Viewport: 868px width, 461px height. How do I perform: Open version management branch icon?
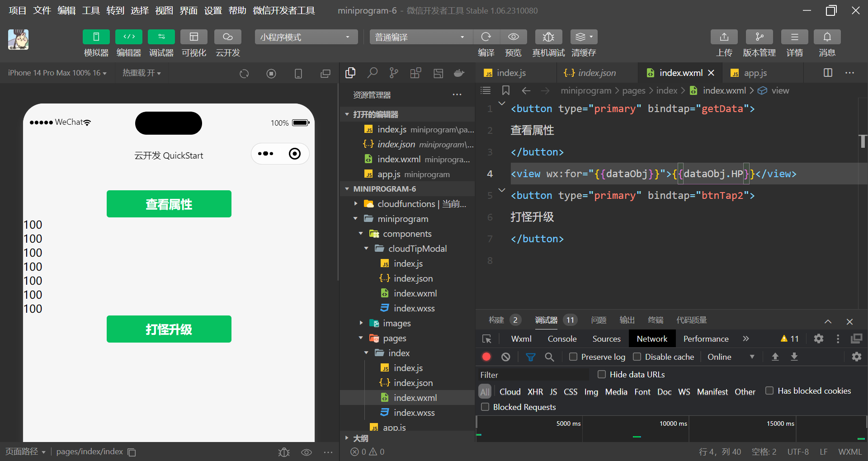tap(759, 37)
